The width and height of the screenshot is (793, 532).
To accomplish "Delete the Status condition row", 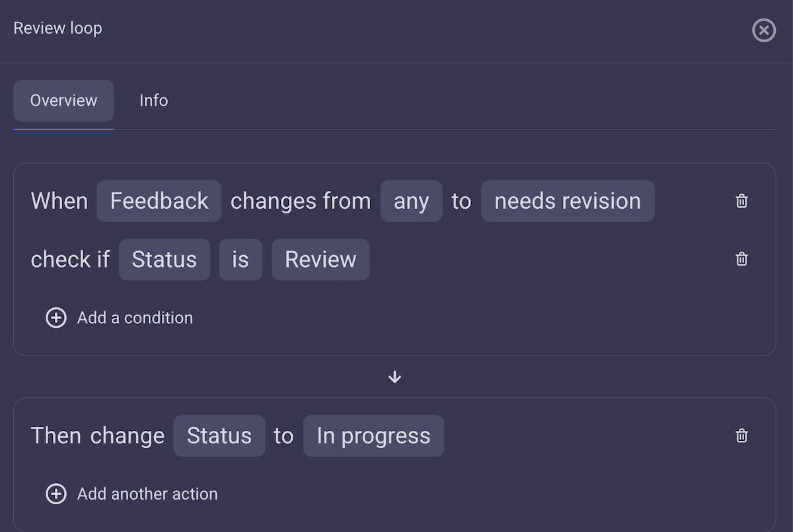I will [741, 259].
